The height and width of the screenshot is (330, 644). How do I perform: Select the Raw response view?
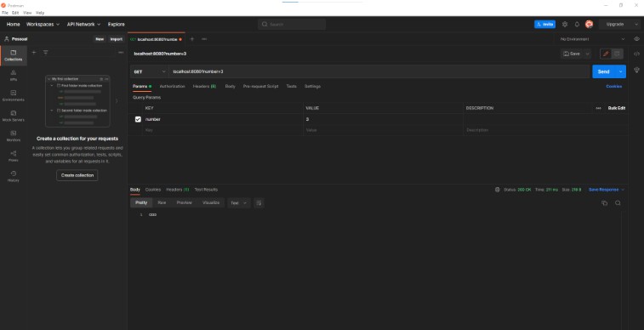pyautogui.click(x=162, y=202)
